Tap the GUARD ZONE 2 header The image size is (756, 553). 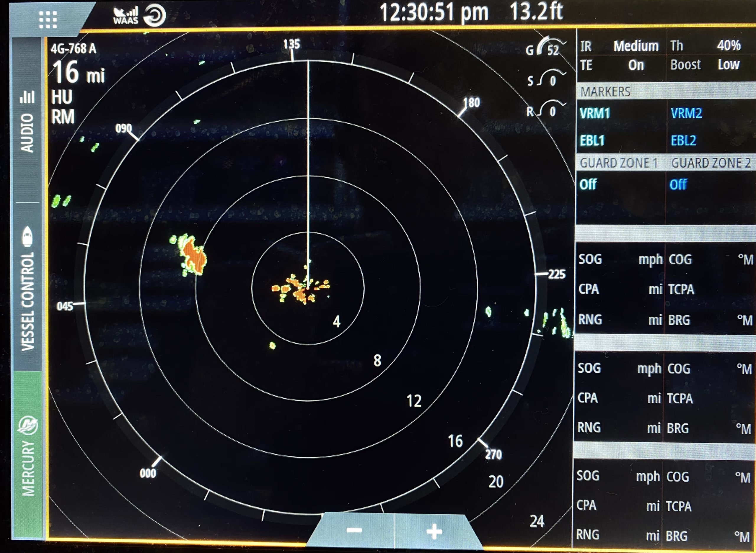[711, 163]
